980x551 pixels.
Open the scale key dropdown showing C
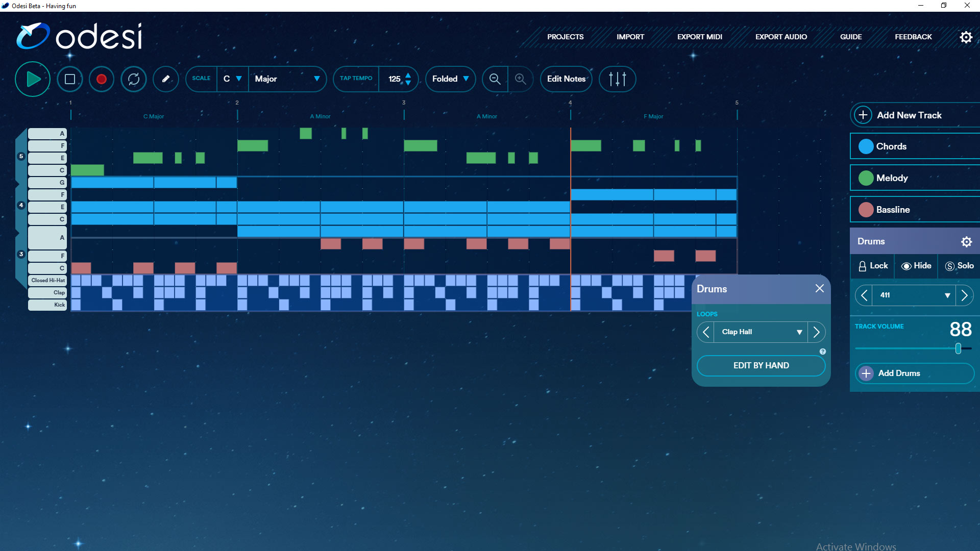pos(232,79)
